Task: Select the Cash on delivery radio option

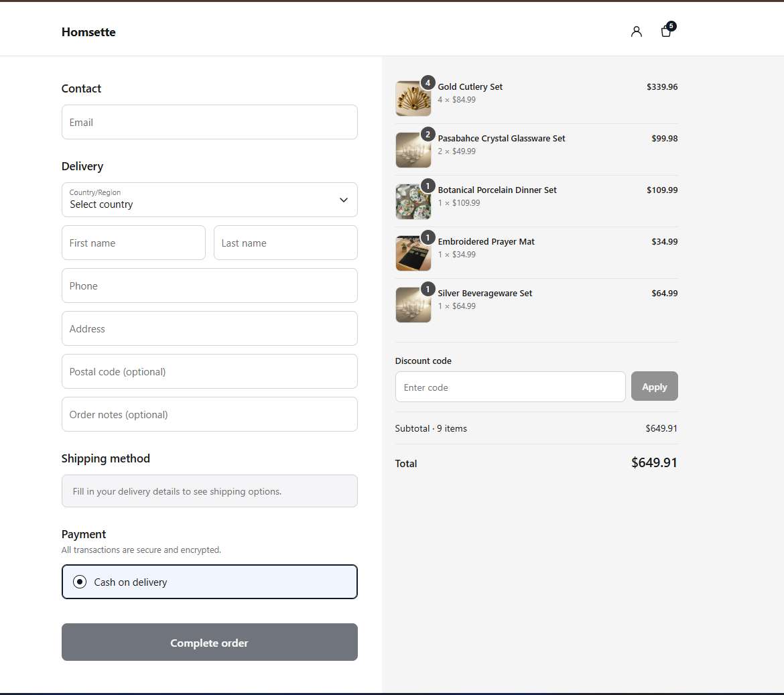Action: pos(210,582)
